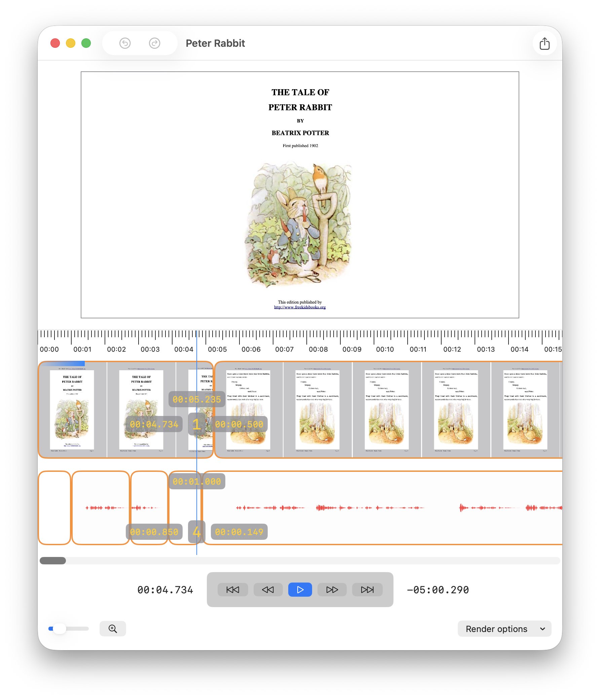Image resolution: width=600 pixels, height=700 pixels.
Task: Click the 00:13 mark on the ruler
Action: pos(486,349)
